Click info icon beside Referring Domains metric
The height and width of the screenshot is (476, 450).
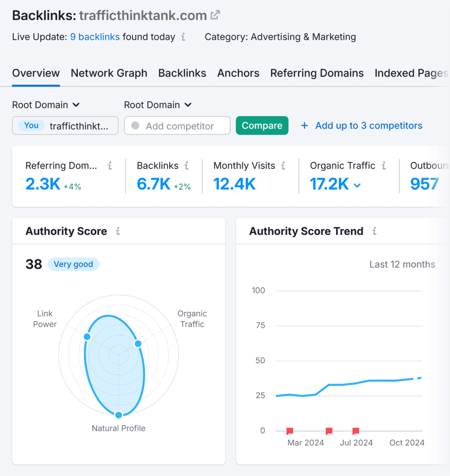tap(110, 165)
